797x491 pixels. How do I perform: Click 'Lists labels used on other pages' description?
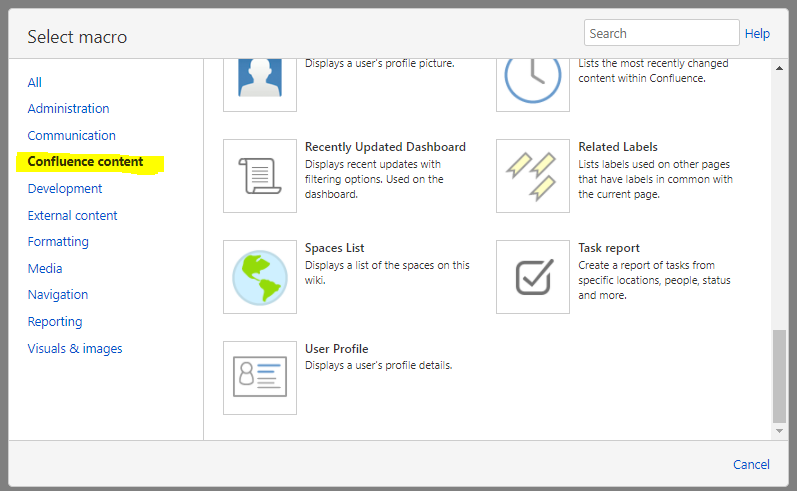pyautogui.click(x=656, y=179)
